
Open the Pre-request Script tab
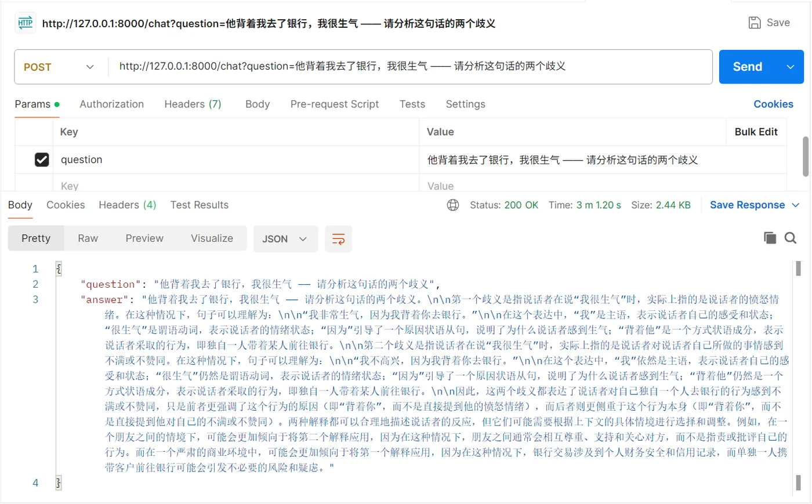point(335,104)
